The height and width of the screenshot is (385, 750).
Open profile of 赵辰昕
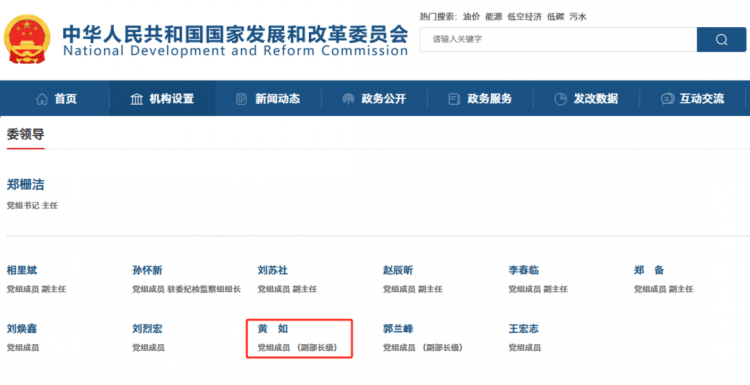398,271
